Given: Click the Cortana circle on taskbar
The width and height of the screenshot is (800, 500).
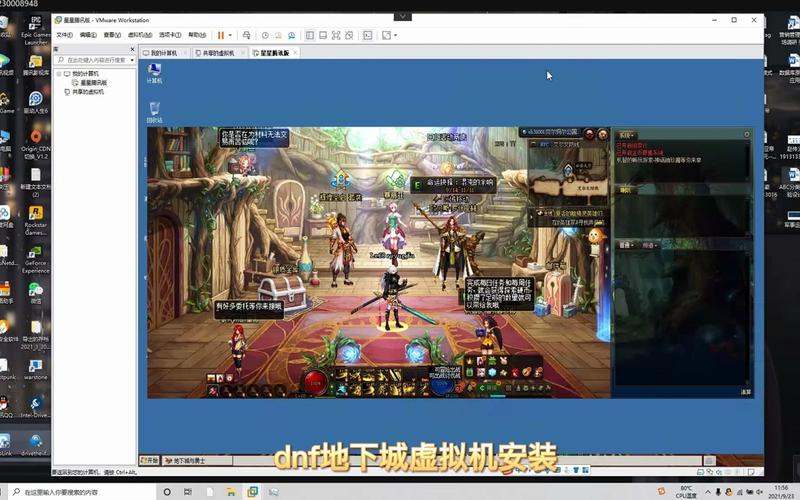Looking at the screenshot, I should pos(167,492).
